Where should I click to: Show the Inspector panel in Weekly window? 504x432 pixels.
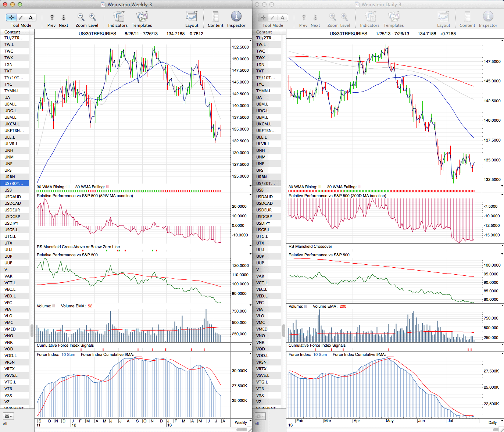pos(236,17)
